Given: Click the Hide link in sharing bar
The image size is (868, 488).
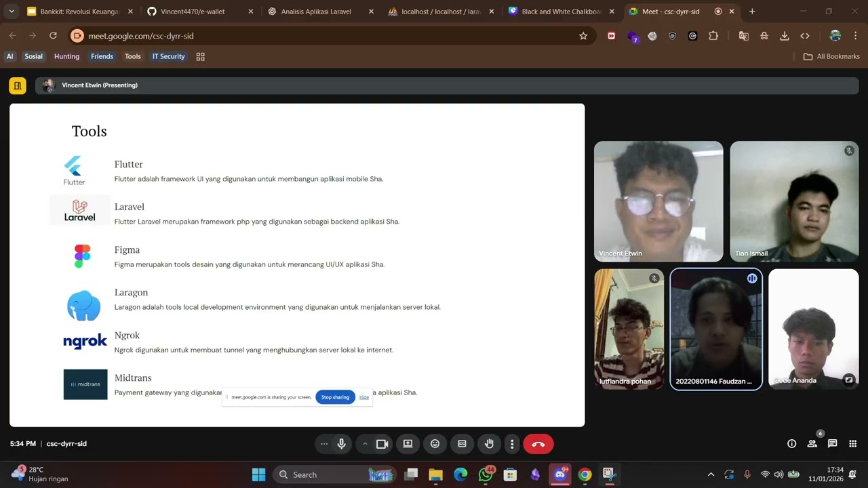Looking at the screenshot, I should 364,397.
